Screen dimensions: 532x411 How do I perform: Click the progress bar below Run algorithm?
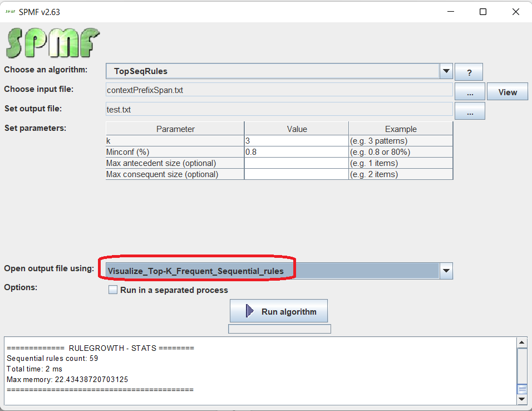[x=279, y=329]
